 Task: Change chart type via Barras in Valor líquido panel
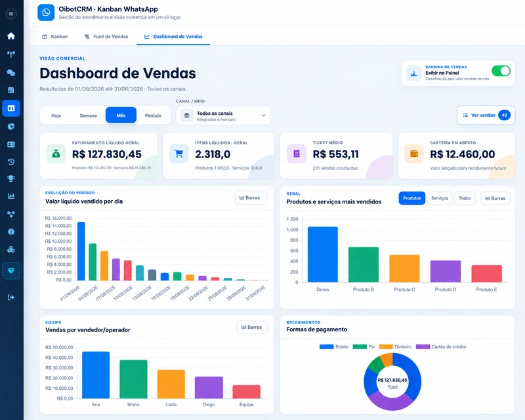click(251, 198)
